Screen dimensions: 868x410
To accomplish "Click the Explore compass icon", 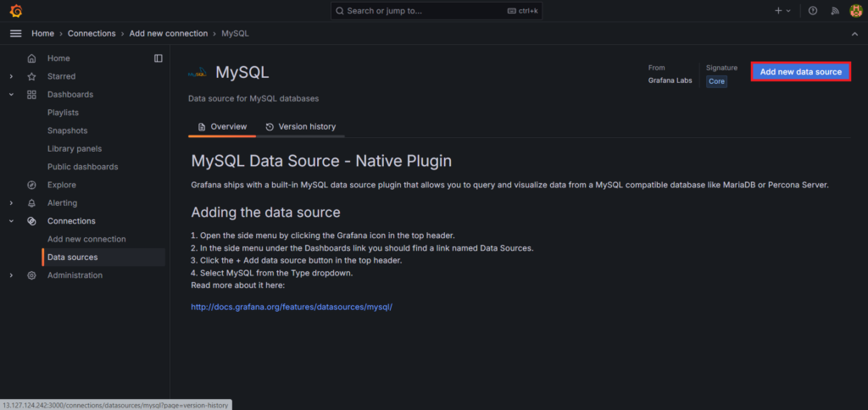I will 31,185.
